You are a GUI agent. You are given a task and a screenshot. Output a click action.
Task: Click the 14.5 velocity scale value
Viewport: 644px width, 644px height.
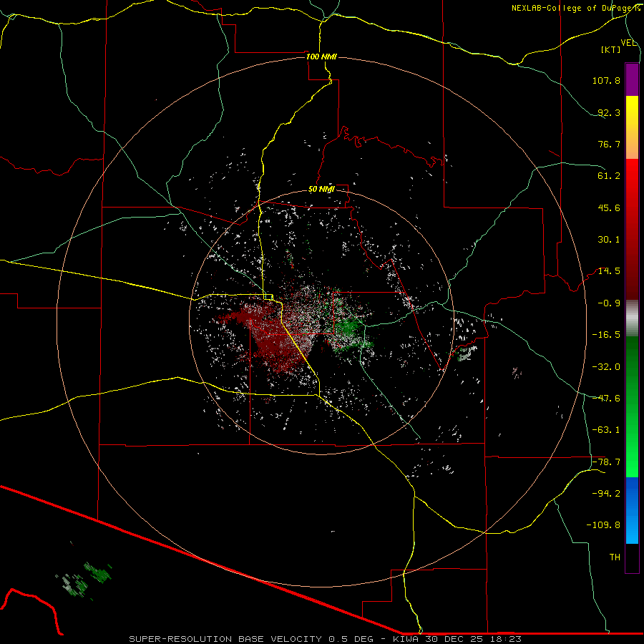(609, 271)
